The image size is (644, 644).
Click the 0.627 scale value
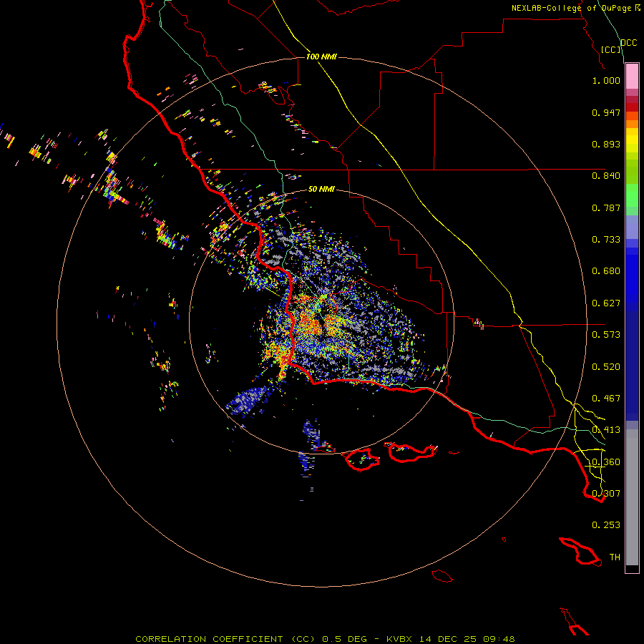tap(606, 303)
